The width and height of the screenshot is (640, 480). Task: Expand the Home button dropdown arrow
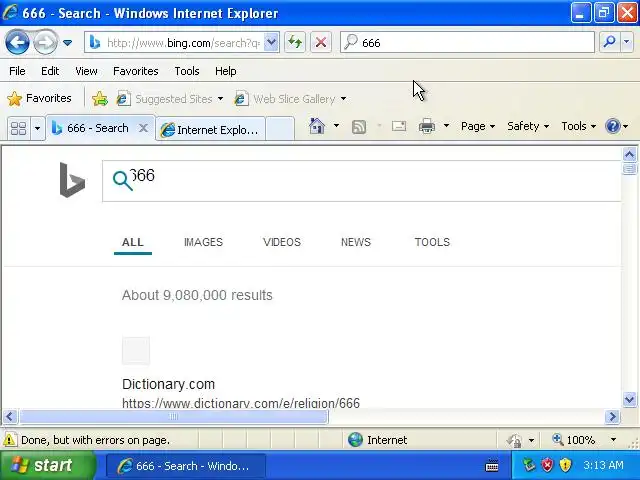(x=336, y=126)
